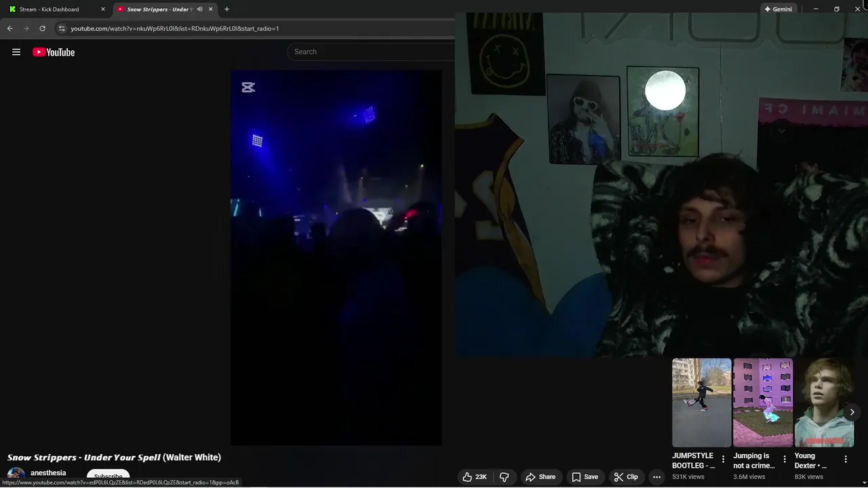This screenshot has height=488, width=868.
Task: Open site information icon in address bar
Action: click(x=62, y=28)
